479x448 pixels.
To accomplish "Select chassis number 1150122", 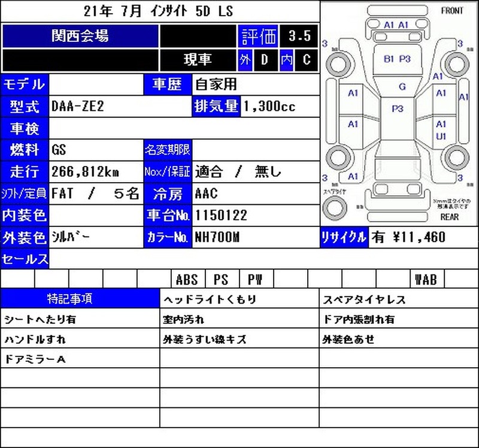I will pyautogui.click(x=221, y=216).
